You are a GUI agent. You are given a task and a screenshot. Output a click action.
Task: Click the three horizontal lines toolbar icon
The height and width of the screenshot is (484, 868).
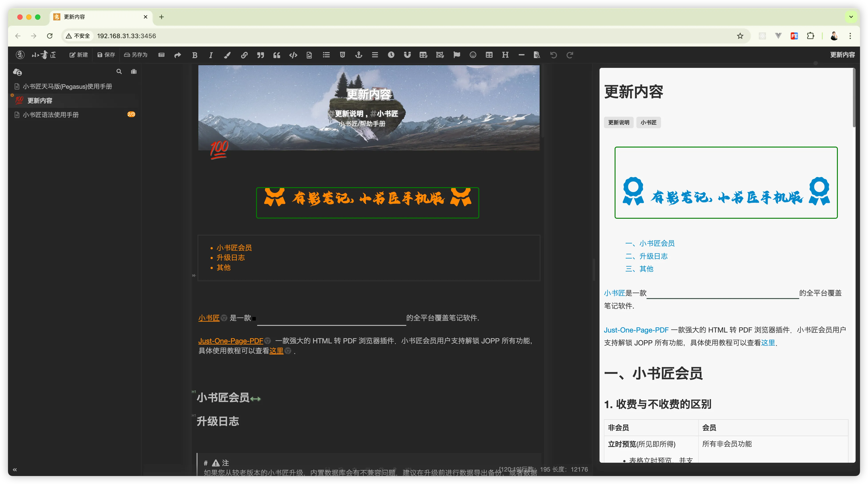pyautogui.click(x=375, y=55)
